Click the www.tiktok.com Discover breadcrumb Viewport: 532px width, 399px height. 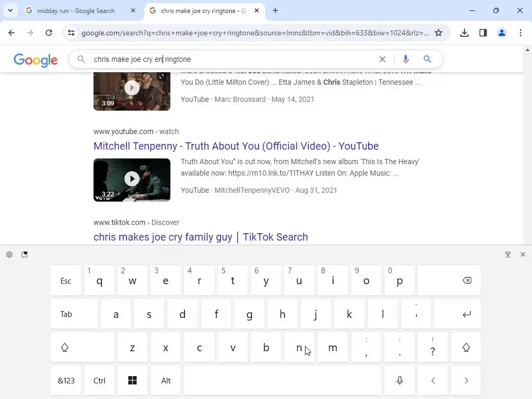click(x=137, y=222)
